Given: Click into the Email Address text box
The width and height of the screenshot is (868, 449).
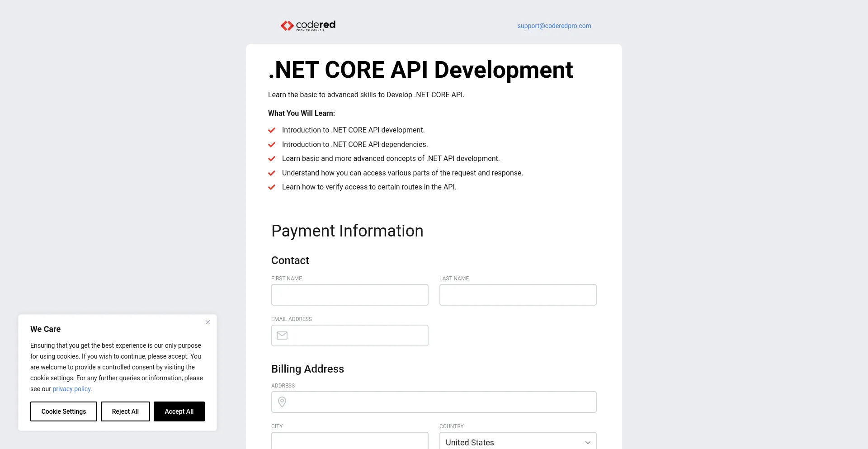Looking at the screenshot, I should click(x=357, y=336).
